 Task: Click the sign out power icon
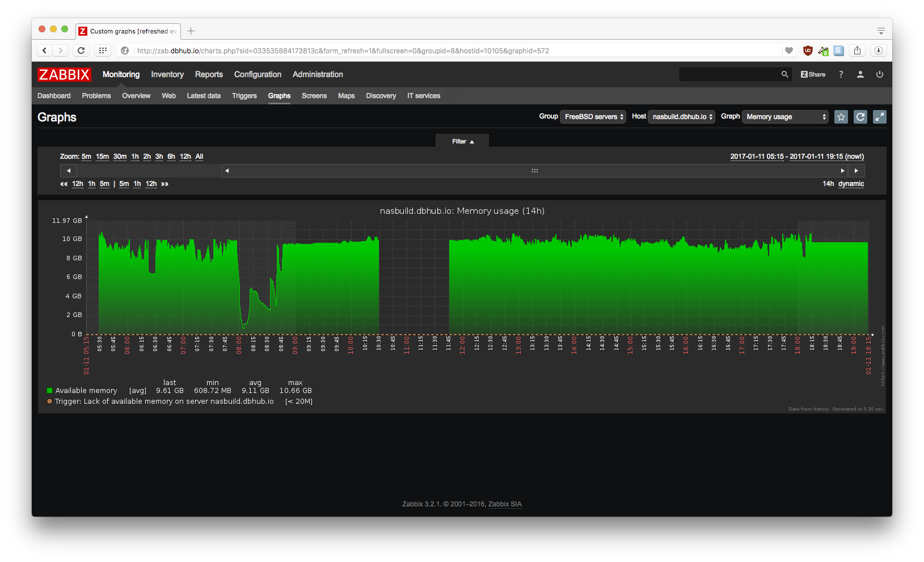click(x=879, y=74)
